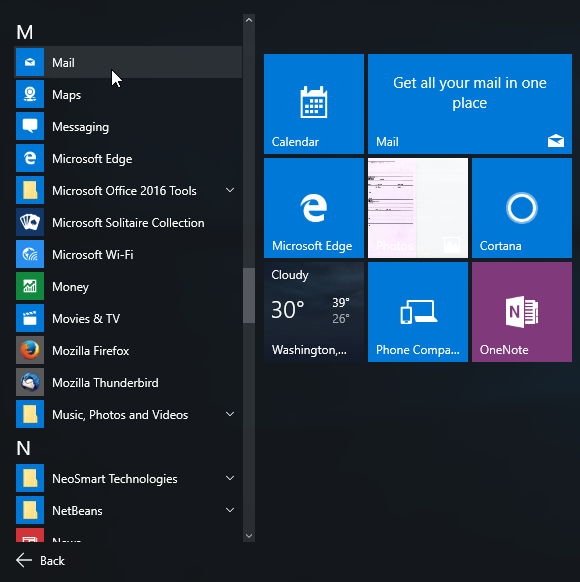Click the Mozilla Thunderbird label
580x582 pixels.
[x=105, y=383]
